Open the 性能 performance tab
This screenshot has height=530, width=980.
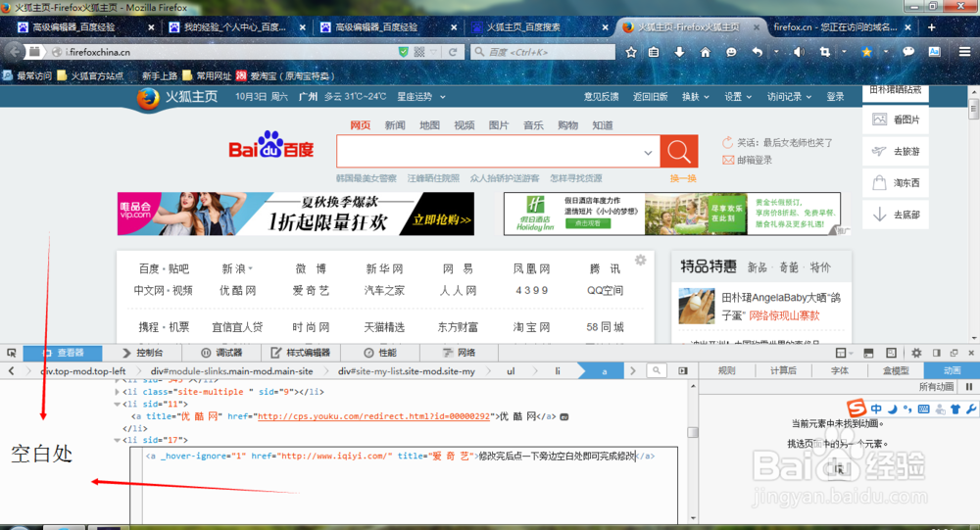coord(380,353)
